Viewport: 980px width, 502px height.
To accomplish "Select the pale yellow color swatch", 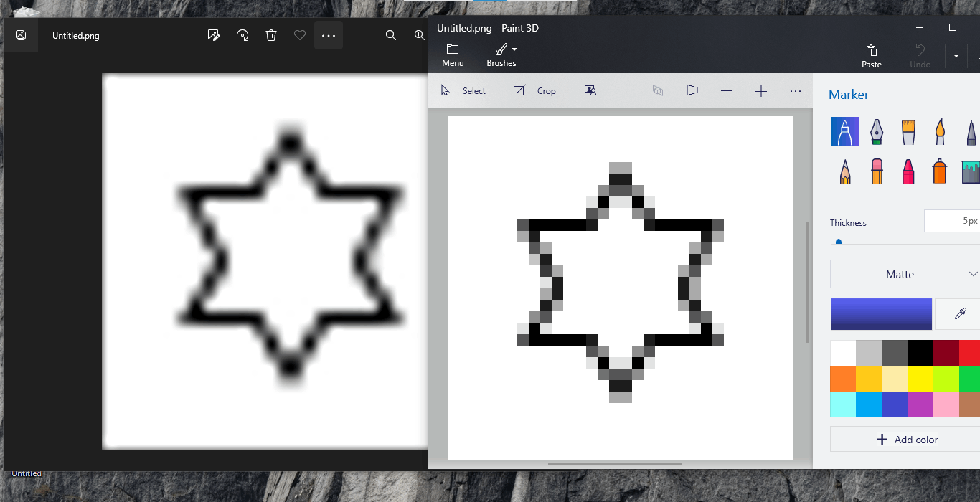I will pyautogui.click(x=895, y=379).
